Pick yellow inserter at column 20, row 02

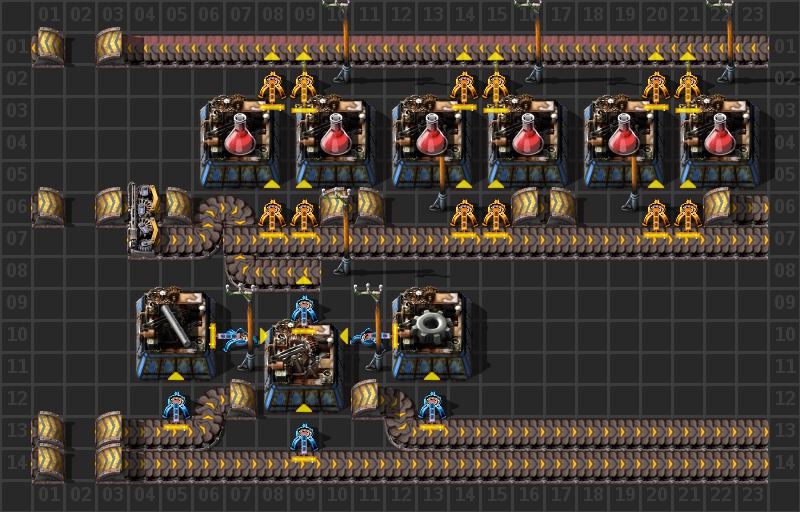(x=656, y=89)
